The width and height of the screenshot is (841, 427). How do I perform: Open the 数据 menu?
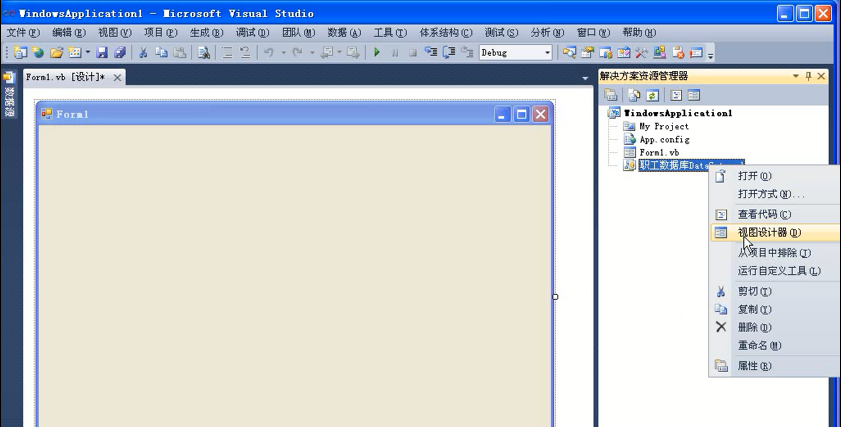click(x=344, y=33)
